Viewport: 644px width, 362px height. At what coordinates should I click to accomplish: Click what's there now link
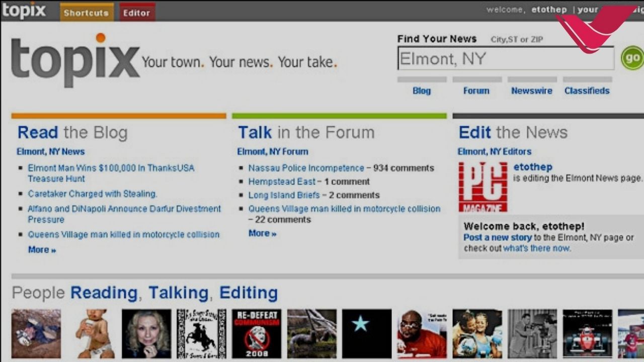click(x=537, y=248)
